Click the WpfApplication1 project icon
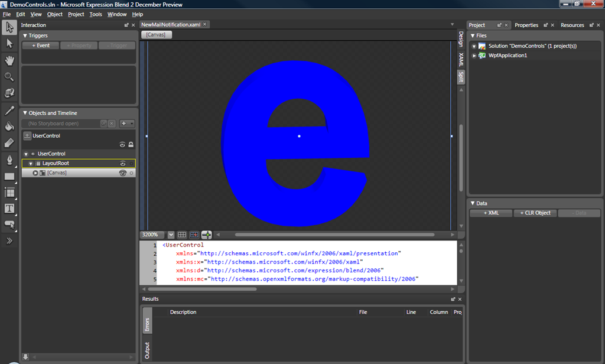The height and width of the screenshot is (364, 605). [482, 56]
